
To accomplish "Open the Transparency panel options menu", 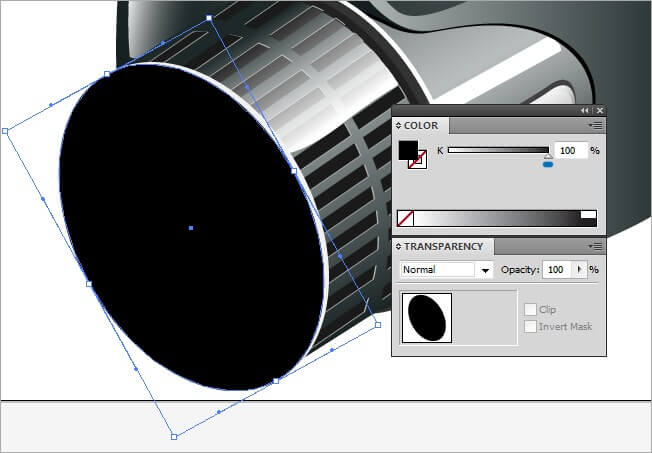I will [x=596, y=246].
